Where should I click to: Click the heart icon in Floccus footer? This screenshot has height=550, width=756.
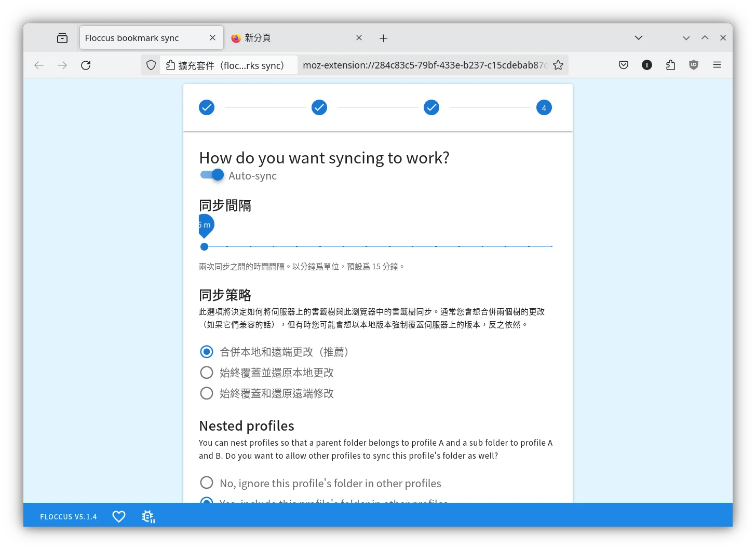pyautogui.click(x=119, y=517)
